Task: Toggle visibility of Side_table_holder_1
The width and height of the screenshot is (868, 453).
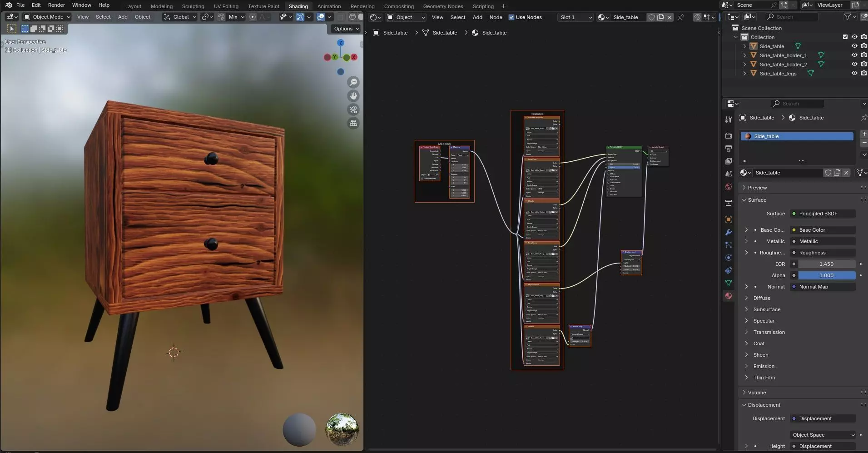Action: point(854,55)
